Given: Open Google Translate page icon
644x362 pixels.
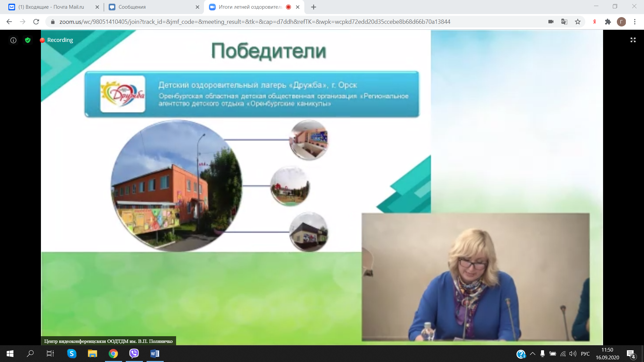Looking at the screenshot, I should [x=564, y=22].
